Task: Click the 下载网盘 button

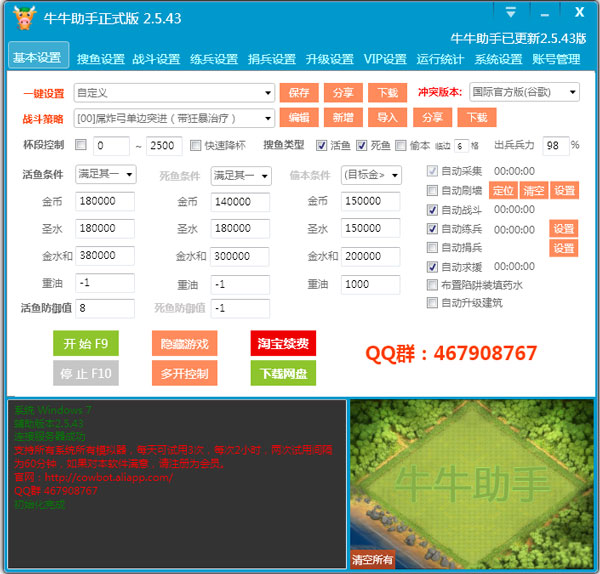Action: pos(282,374)
